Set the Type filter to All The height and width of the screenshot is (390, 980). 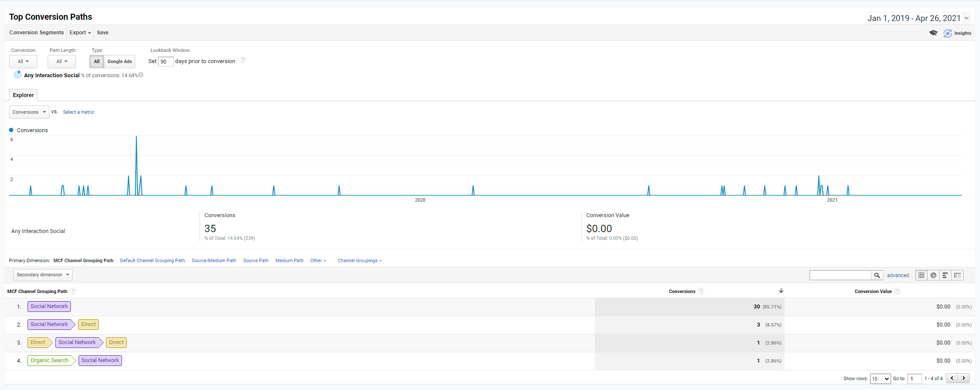(x=97, y=61)
